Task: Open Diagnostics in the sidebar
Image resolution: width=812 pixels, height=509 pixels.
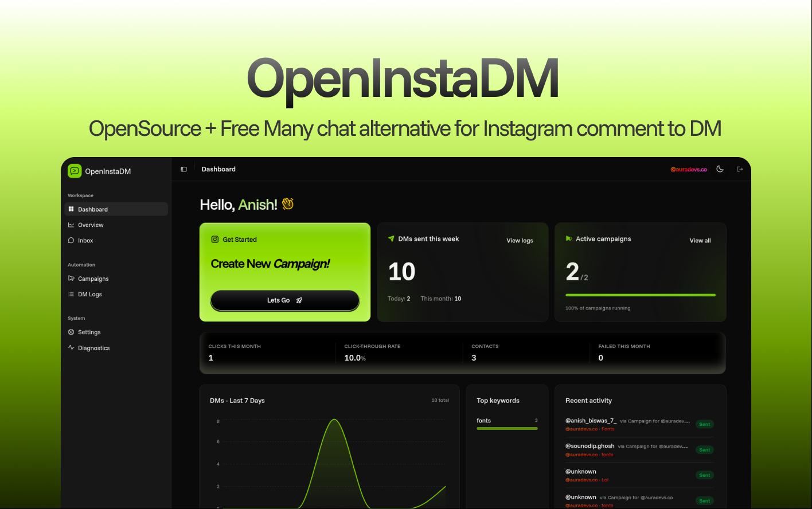Action: coord(116,348)
